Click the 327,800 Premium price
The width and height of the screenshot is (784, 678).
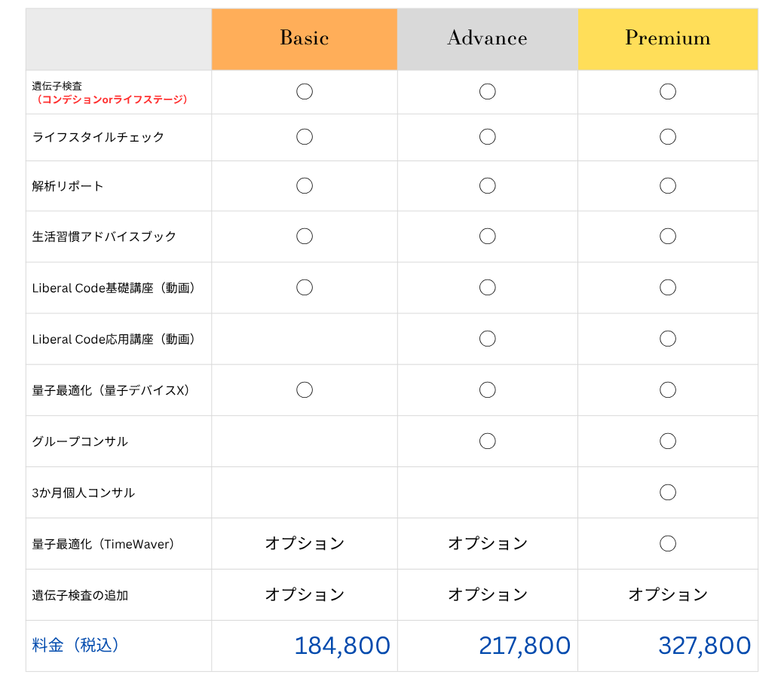coord(705,646)
